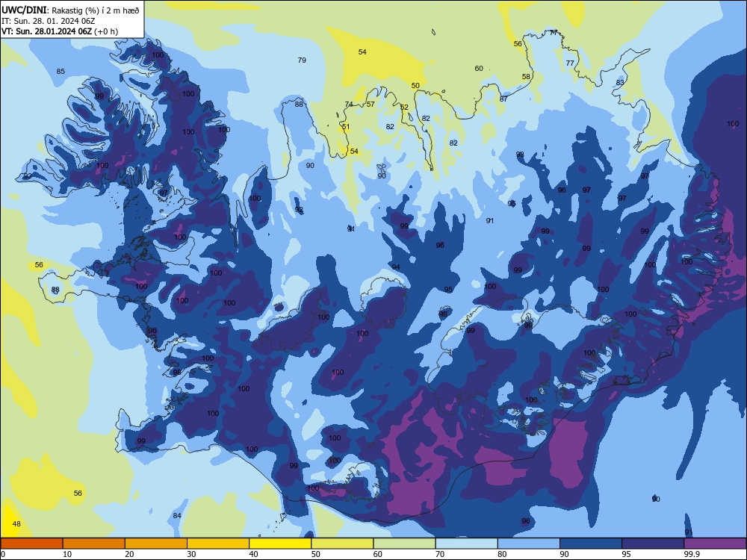The height and width of the screenshot is (560, 747).
Task: Click the 0–10 dark orange legend swatch
Action: tap(31, 544)
